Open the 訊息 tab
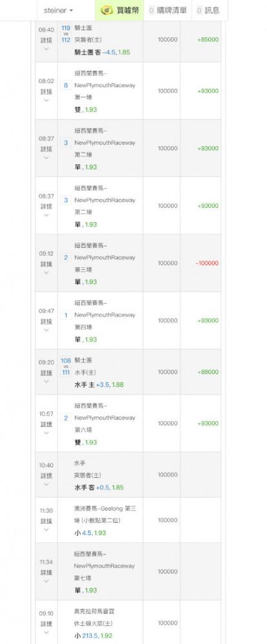 coord(208,10)
